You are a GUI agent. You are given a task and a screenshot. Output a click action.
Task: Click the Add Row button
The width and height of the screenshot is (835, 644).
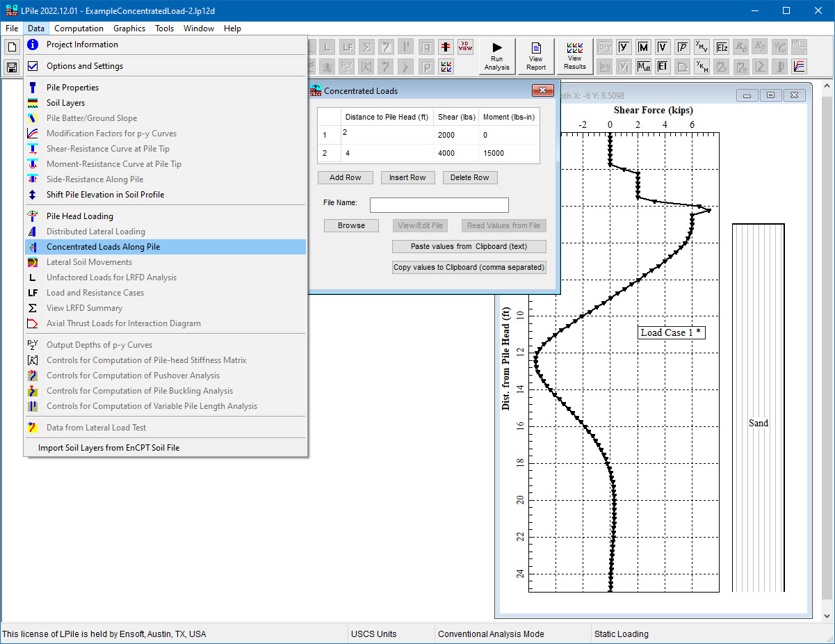[345, 177]
